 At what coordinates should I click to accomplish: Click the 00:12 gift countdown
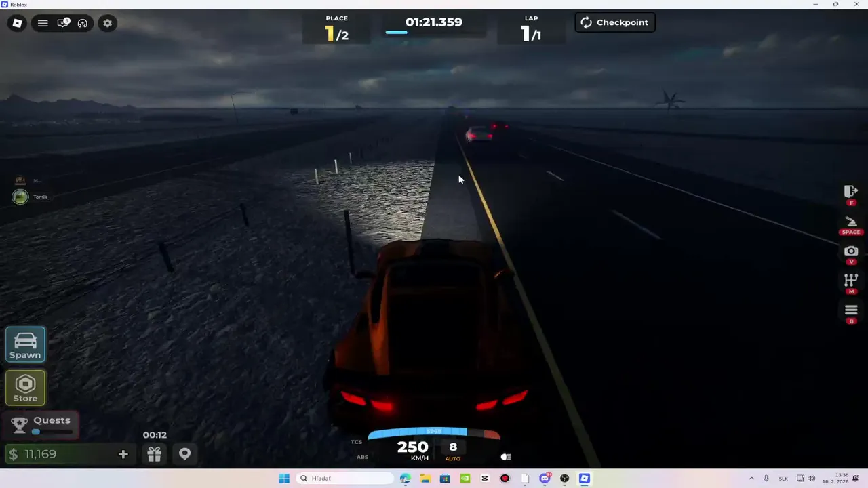[155, 435]
